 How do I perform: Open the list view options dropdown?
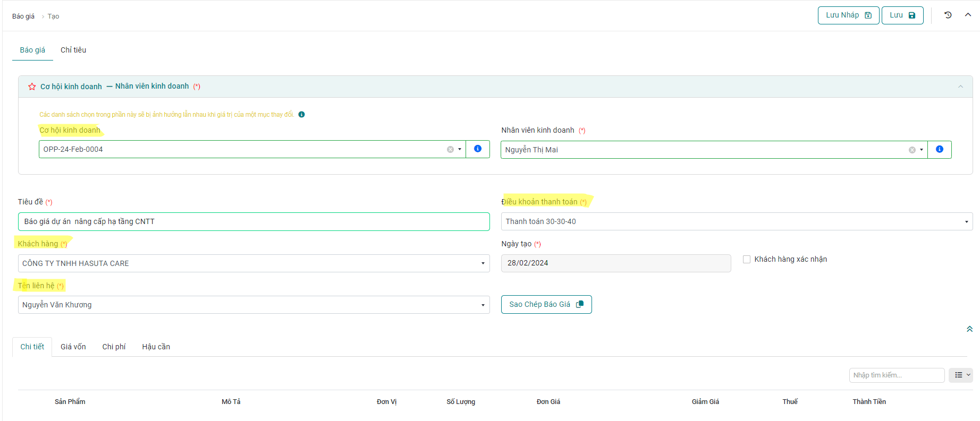tap(962, 375)
